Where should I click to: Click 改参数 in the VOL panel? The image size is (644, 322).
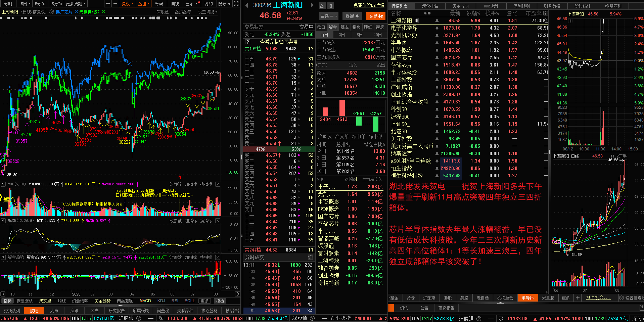pyautogui.click(x=176, y=184)
